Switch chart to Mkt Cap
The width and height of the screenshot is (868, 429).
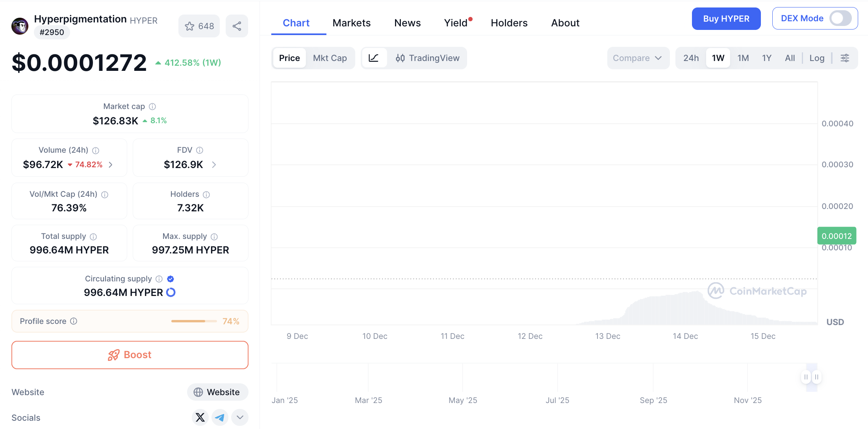pyautogui.click(x=330, y=58)
